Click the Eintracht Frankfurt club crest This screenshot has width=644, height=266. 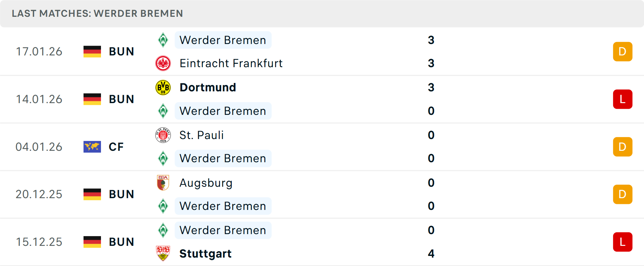click(163, 63)
